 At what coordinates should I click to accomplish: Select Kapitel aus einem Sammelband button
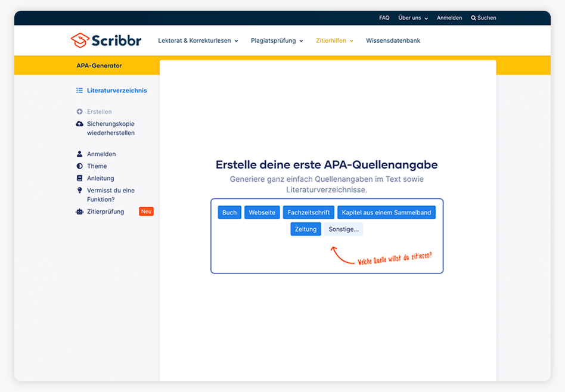tap(386, 213)
